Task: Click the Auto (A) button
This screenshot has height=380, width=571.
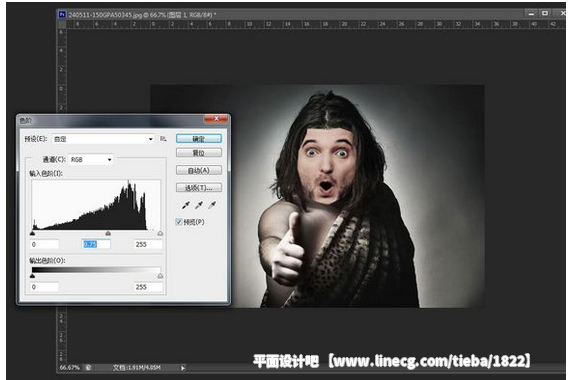Action: click(198, 170)
